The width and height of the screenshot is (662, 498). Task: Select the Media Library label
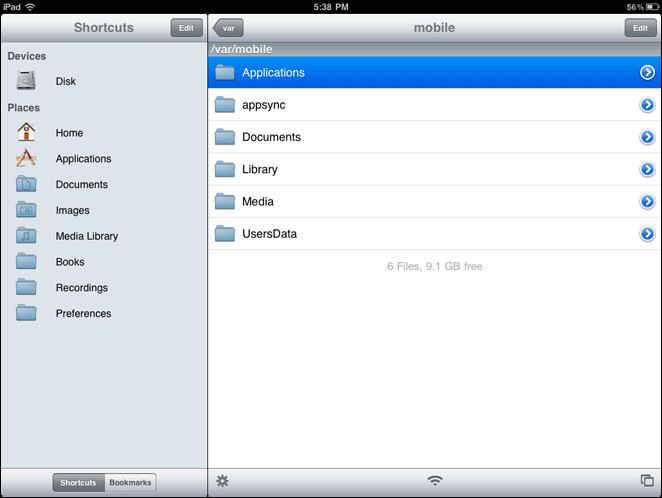coord(87,236)
